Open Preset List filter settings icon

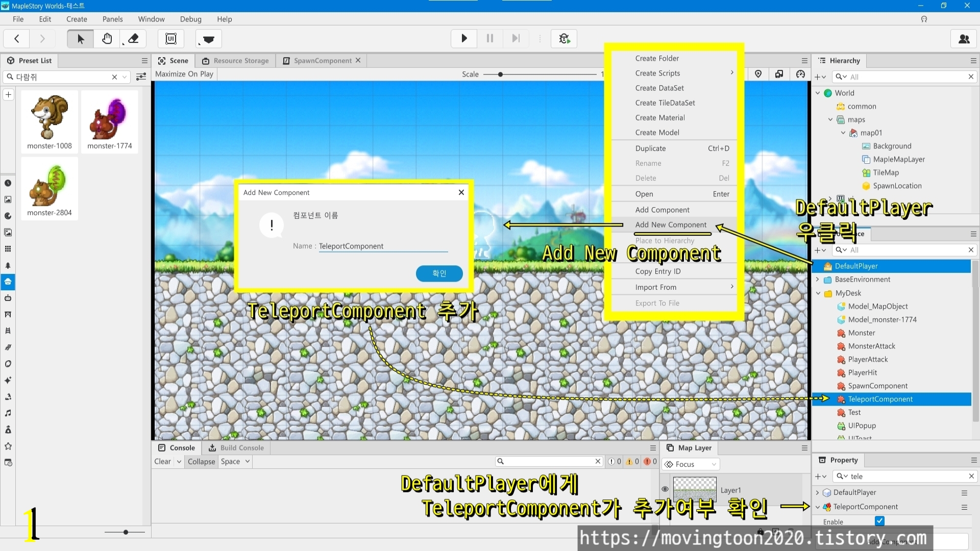[x=141, y=77]
